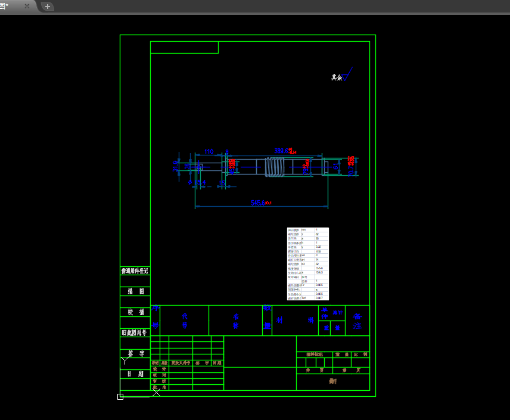Select the 更改文件号 title block cell
510x420 pixels.
181,363
